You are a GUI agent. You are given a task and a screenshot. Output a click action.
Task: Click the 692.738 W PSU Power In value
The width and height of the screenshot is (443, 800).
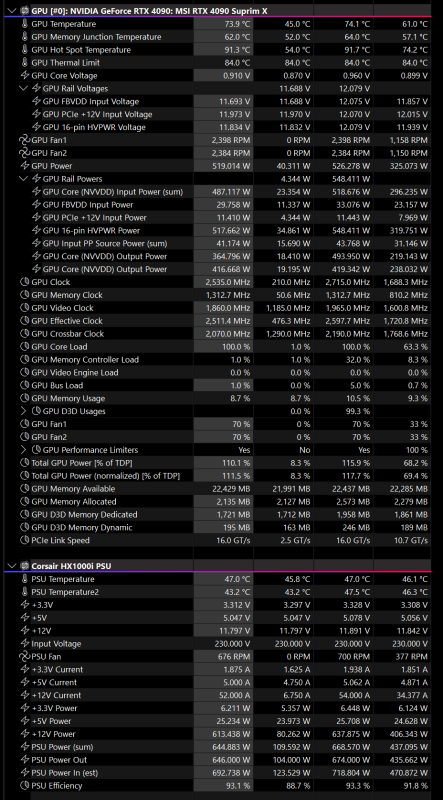point(231,773)
